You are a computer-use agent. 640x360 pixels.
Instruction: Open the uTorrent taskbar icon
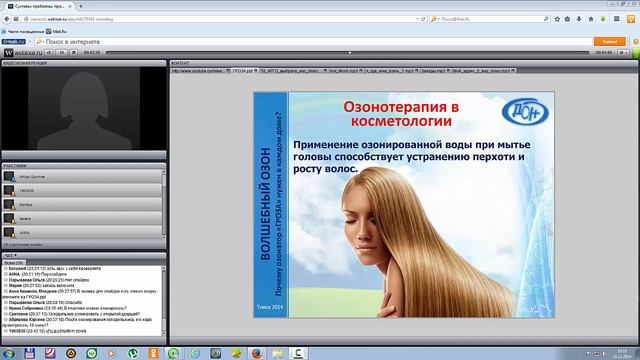(133, 353)
